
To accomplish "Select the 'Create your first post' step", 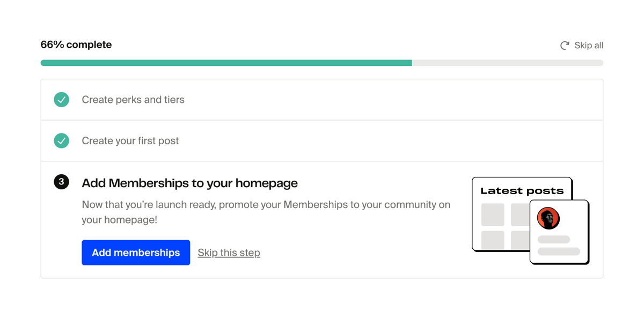I will pyautogui.click(x=130, y=141).
